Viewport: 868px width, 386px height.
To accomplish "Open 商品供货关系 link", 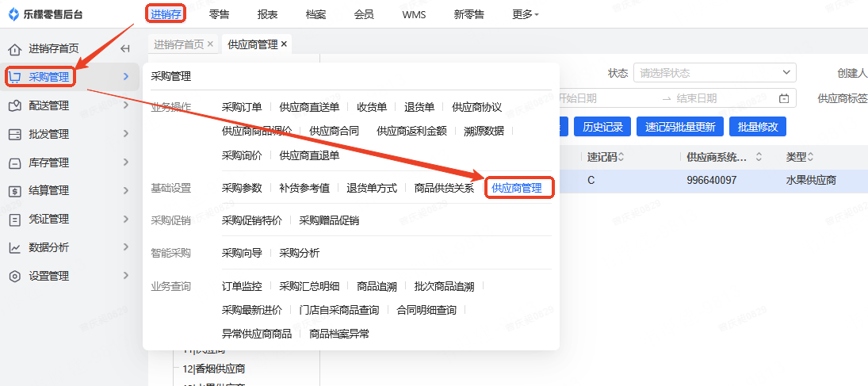I will tap(445, 189).
